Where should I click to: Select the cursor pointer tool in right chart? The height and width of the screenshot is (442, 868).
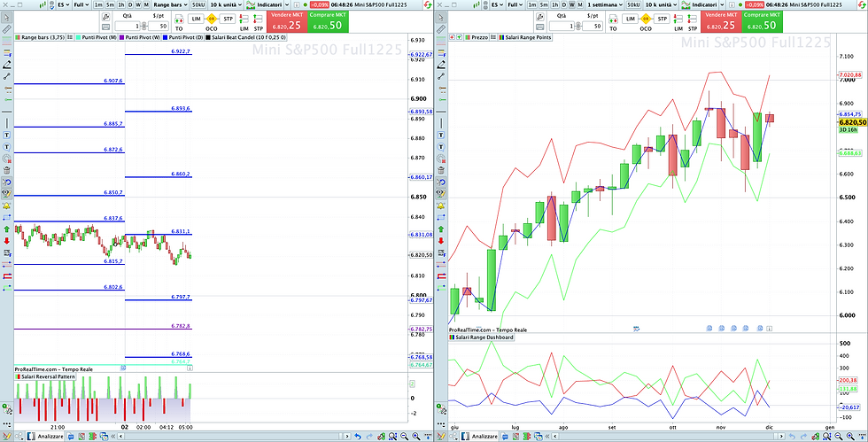[441, 18]
